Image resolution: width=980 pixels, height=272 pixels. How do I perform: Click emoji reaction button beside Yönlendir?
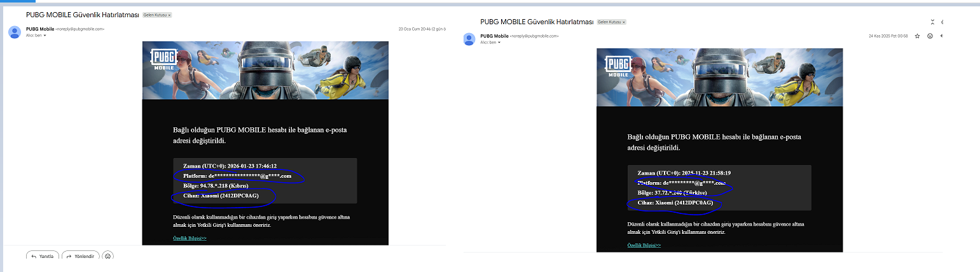108,256
